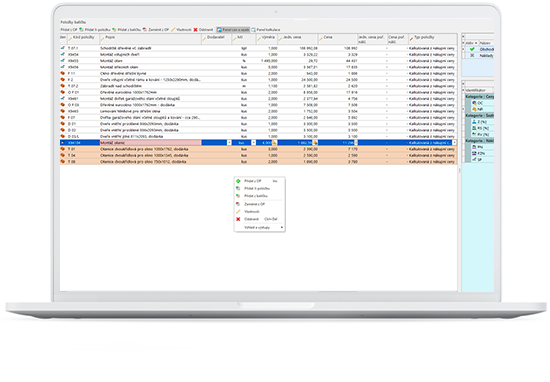Select the Montáž oken row description
The image size is (550, 382).
(111, 61)
